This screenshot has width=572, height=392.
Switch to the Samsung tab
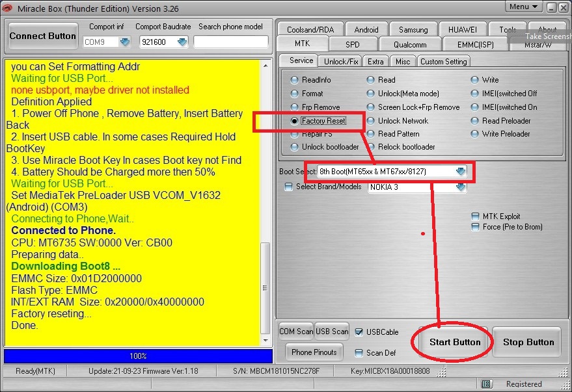pyautogui.click(x=413, y=29)
